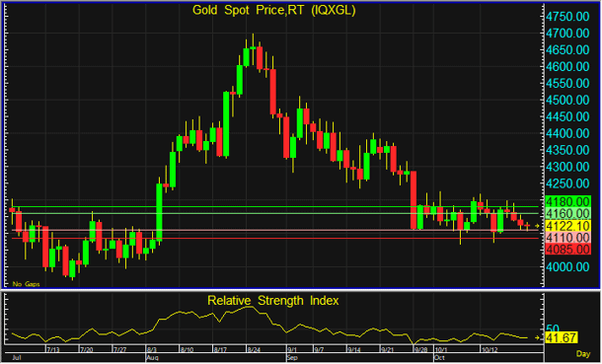Click the RSI 50 level label

click(552, 328)
